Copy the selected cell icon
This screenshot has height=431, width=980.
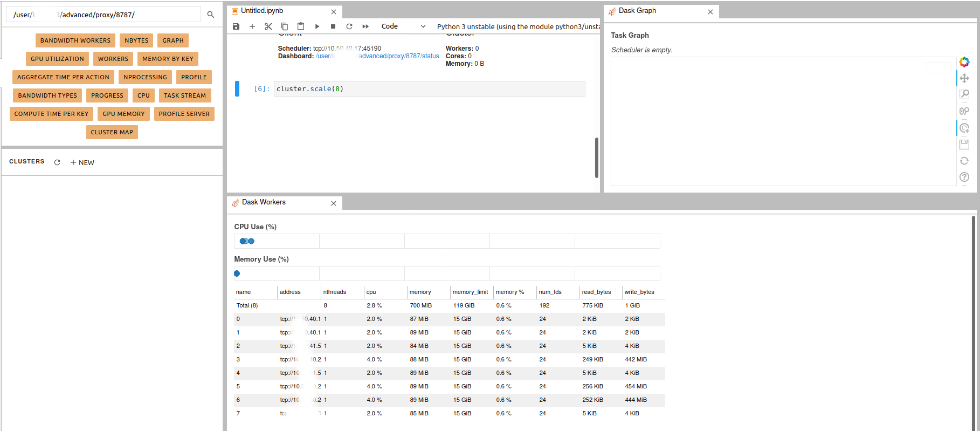tap(285, 26)
